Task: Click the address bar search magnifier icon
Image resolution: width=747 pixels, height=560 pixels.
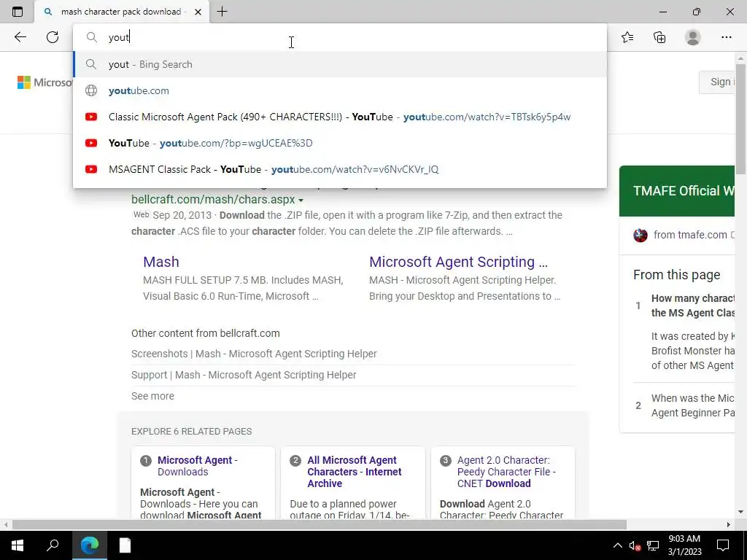Action: pos(91,37)
